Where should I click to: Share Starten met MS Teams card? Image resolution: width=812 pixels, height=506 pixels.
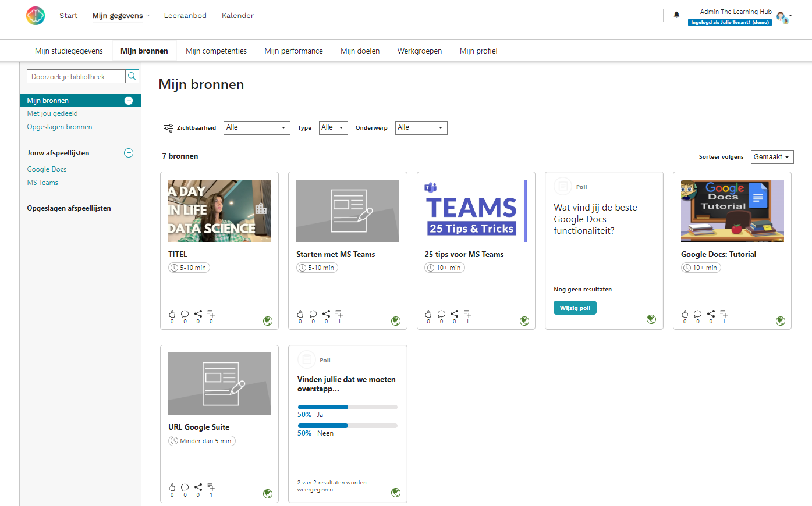click(326, 314)
